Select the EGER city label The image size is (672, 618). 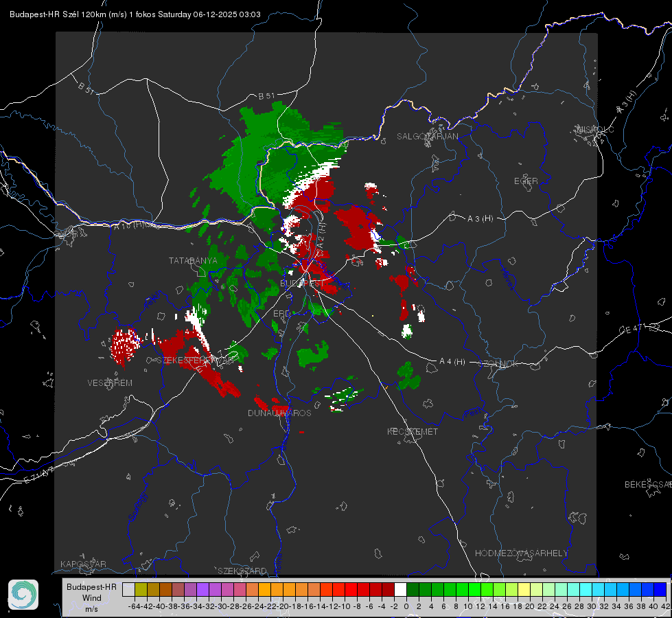pyautogui.click(x=526, y=181)
